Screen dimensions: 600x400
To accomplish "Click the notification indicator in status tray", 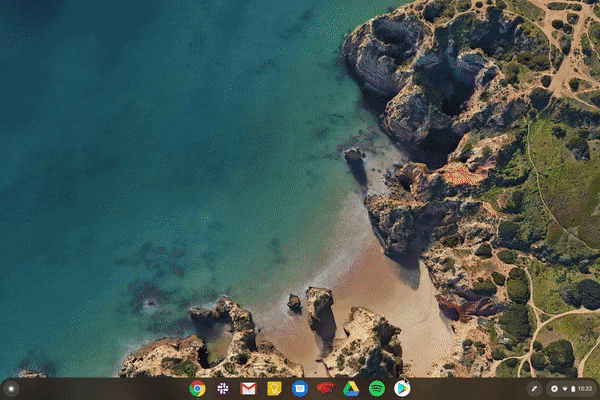I will point(555,388).
